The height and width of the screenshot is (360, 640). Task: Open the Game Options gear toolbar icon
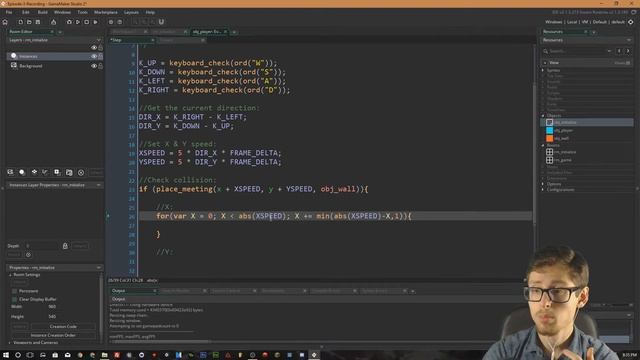(x=111, y=22)
